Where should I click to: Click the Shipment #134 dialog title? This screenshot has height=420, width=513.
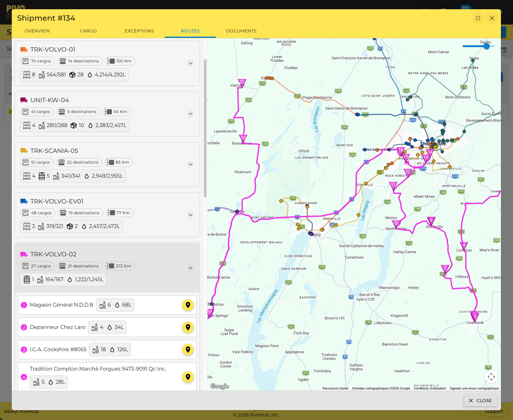(46, 18)
